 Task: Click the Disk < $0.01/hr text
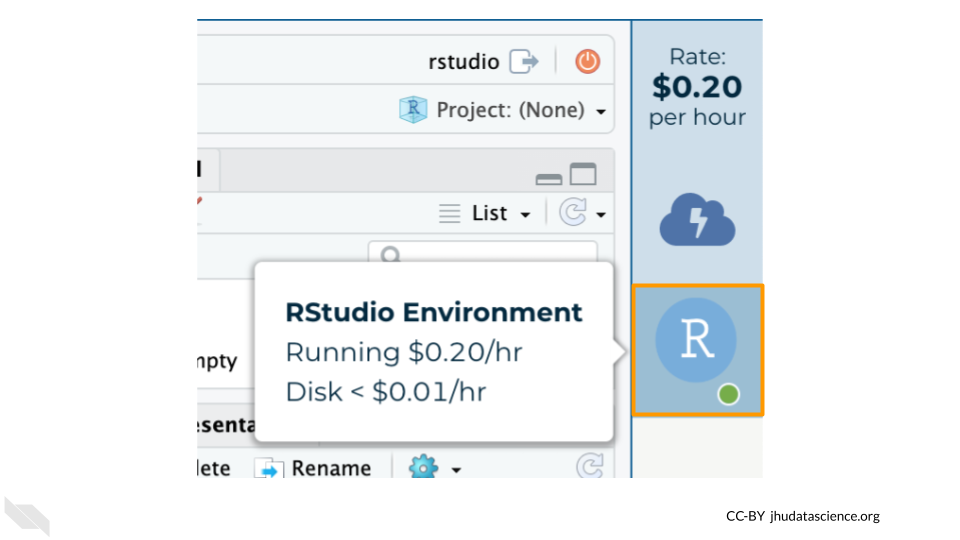point(386,392)
